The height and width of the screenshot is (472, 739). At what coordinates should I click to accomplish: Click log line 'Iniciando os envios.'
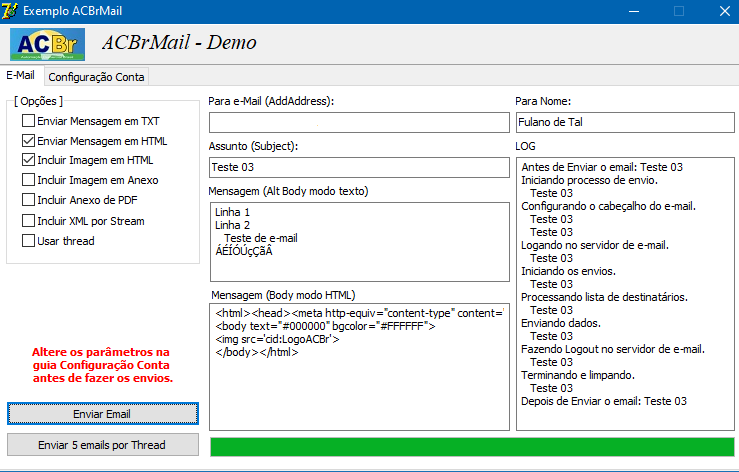[x=568, y=271]
